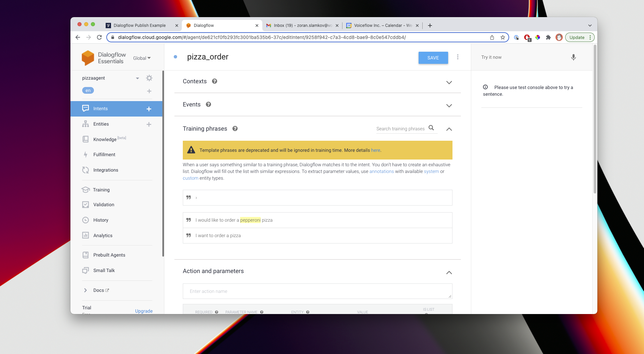Image resolution: width=644 pixels, height=354 pixels.
Task: Click the browser back arrow
Action: point(78,37)
